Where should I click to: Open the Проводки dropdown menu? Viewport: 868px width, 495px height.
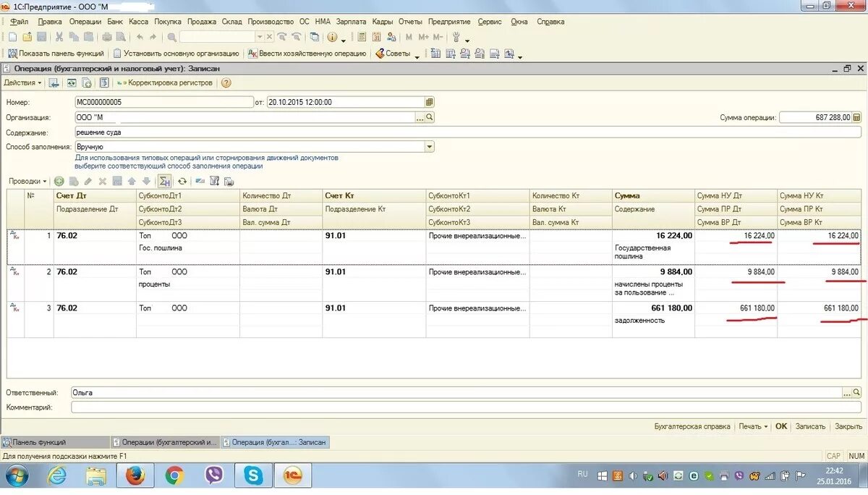tap(28, 182)
